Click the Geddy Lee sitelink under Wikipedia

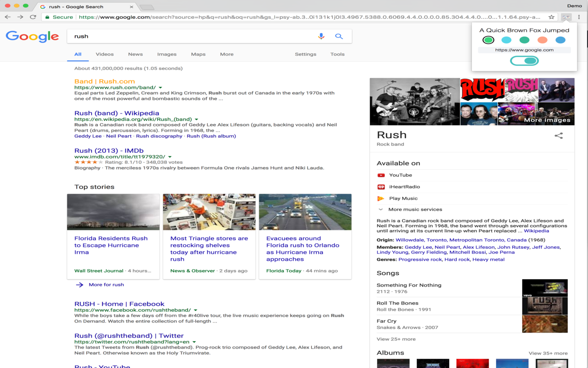(x=88, y=136)
